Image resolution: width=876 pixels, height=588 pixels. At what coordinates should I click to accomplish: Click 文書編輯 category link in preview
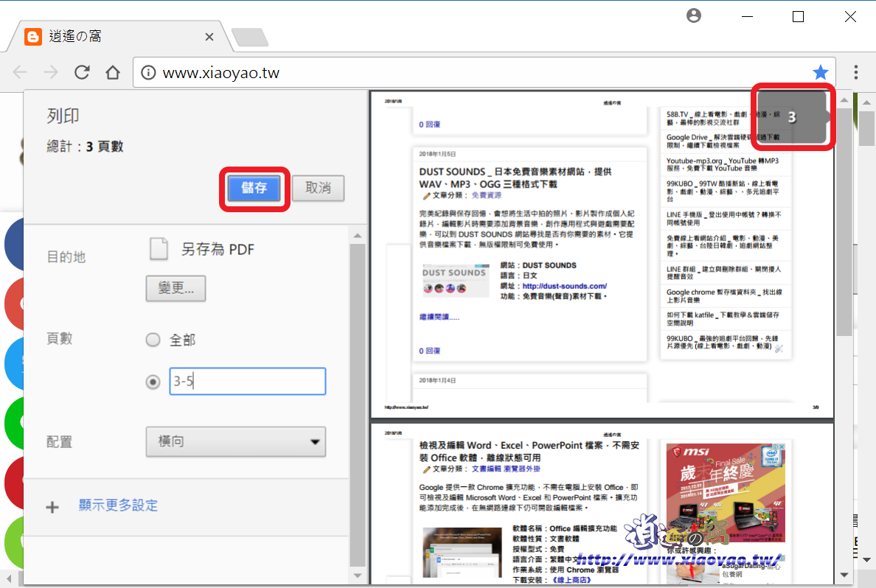click(x=486, y=469)
